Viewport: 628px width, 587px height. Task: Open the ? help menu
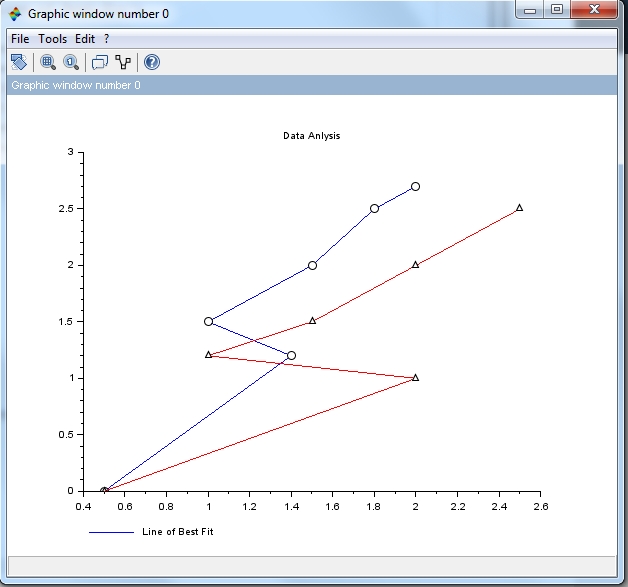pos(106,39)
